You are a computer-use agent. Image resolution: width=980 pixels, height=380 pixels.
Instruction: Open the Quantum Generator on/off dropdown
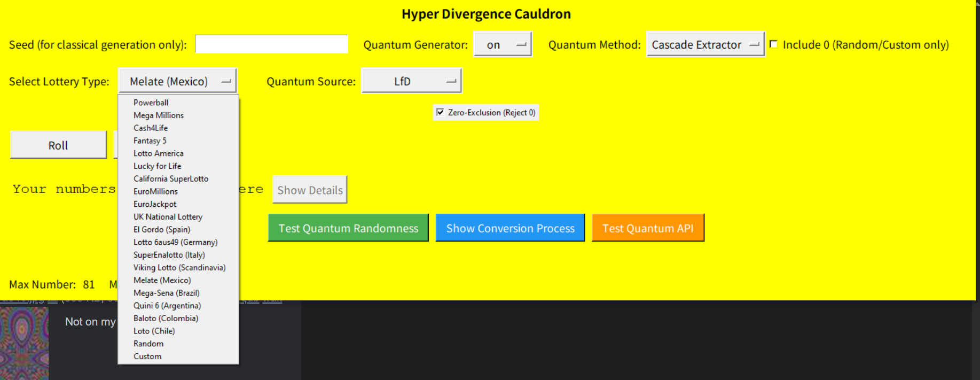[x=503, y=45]
